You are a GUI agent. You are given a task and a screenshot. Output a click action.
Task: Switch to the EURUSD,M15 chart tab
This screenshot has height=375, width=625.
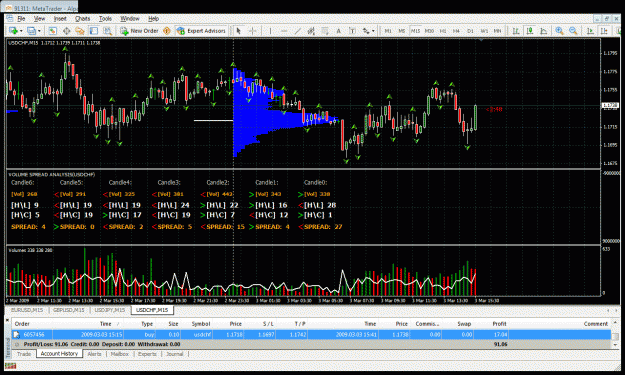[x=27, y=310]
